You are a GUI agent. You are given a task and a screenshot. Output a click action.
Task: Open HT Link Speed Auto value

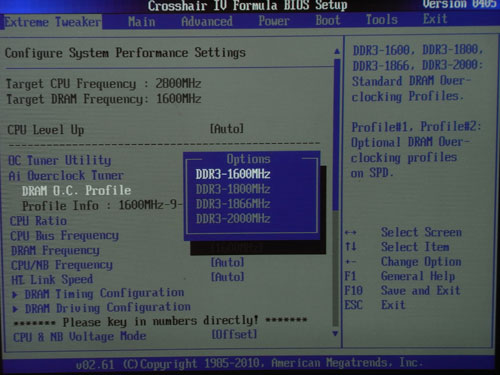[x=228, y=277]
